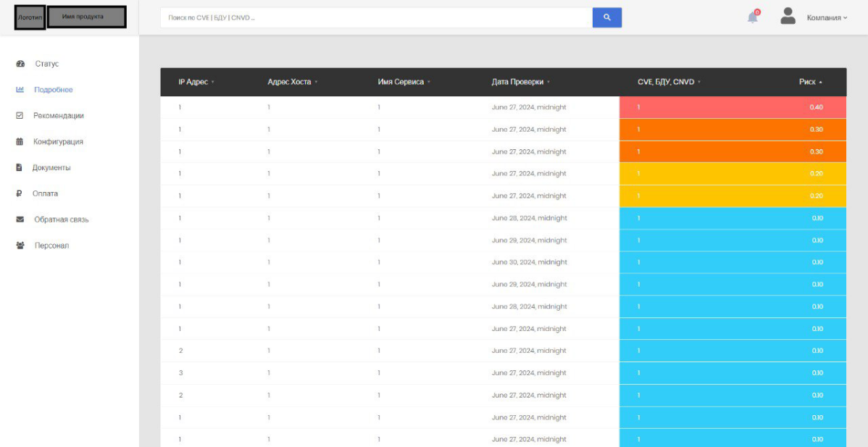Open the Документы section
The height and width of the screenshot is (447, 868).
point(51,167)
